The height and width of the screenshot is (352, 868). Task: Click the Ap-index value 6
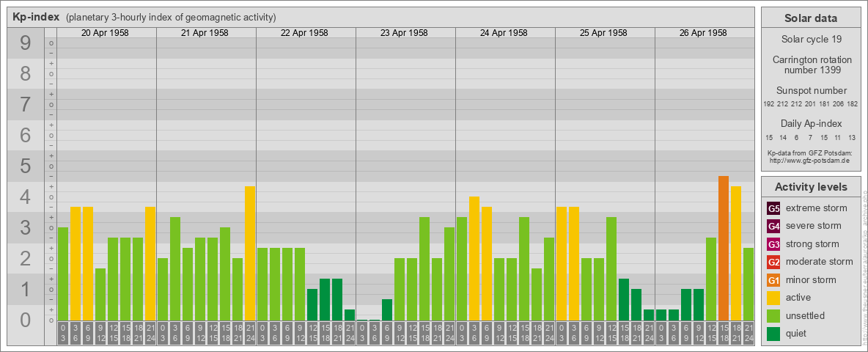tap(797, 137)
